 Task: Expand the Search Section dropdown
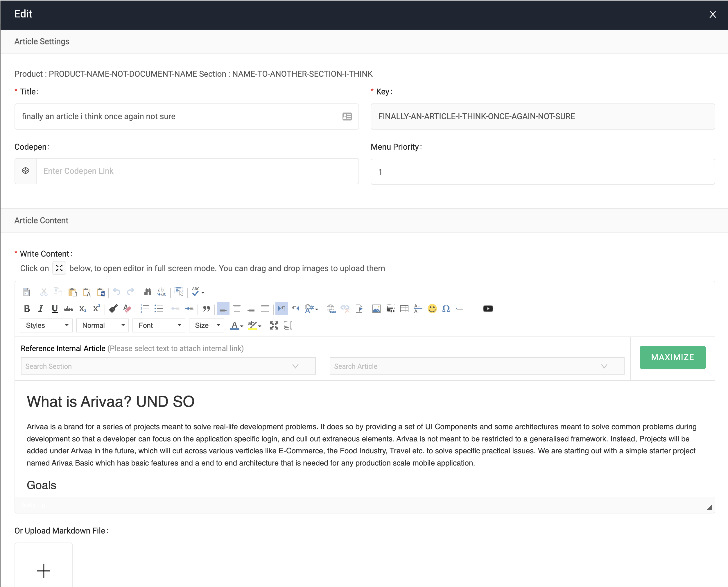pos(168,366)
